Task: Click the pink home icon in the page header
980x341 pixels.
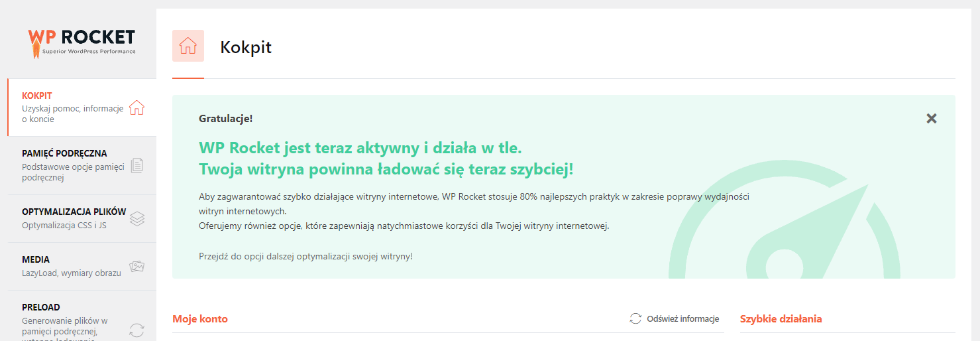Action: click(188, 46)
